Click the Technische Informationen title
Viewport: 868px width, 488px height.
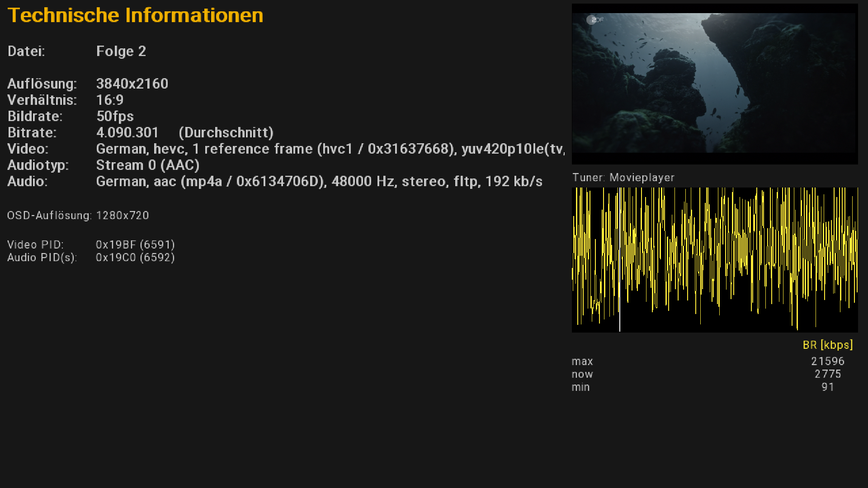[135, 15]
